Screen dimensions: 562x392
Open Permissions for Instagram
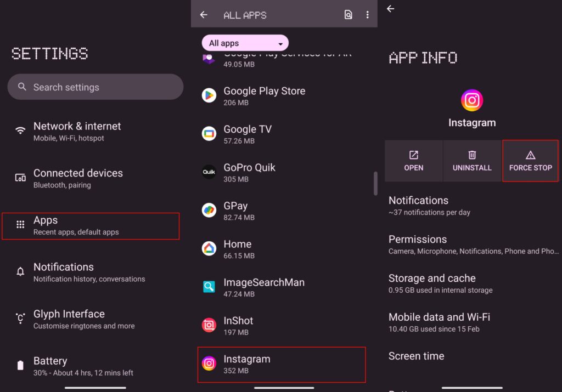471,245
